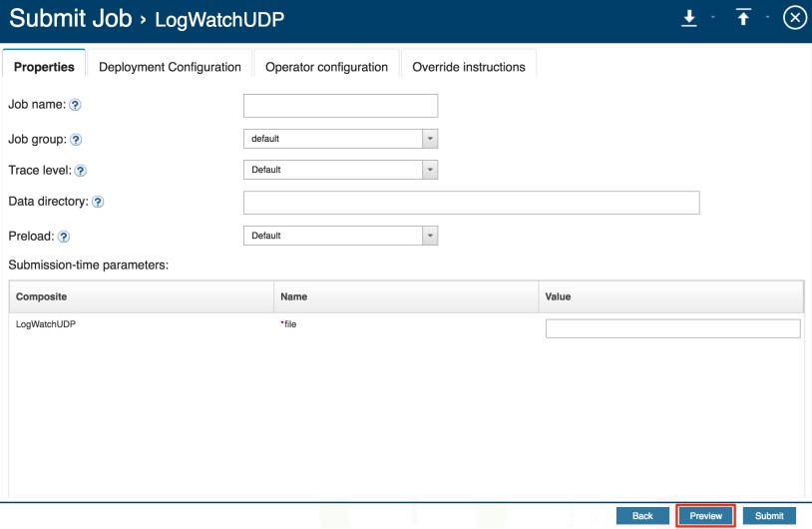812x529 pixels.
Task: Show help for Trace level
Action: pos(80,171)
